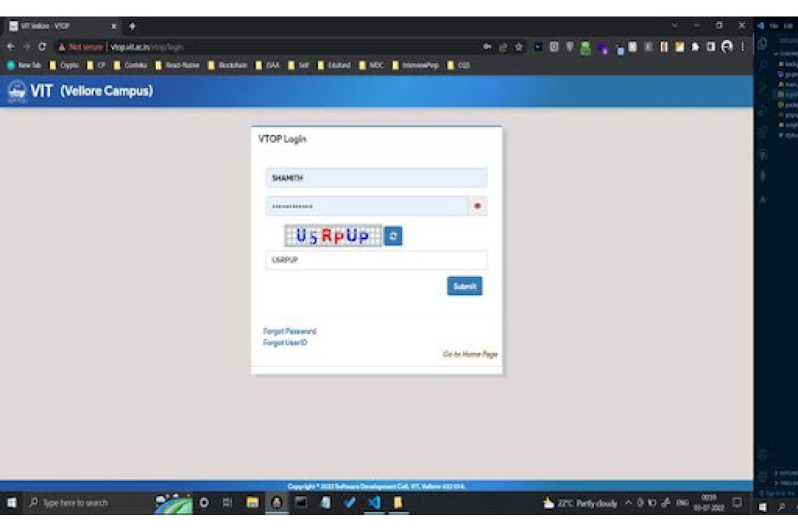Follow the Go to Home Page link

(x=470, y=354)
